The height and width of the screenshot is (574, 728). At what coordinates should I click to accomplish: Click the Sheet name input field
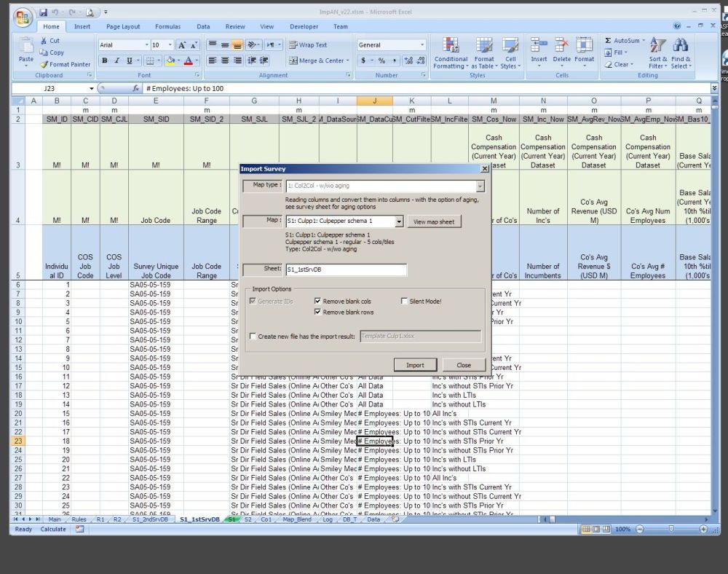pyautogui.click(x=346, y=270)
